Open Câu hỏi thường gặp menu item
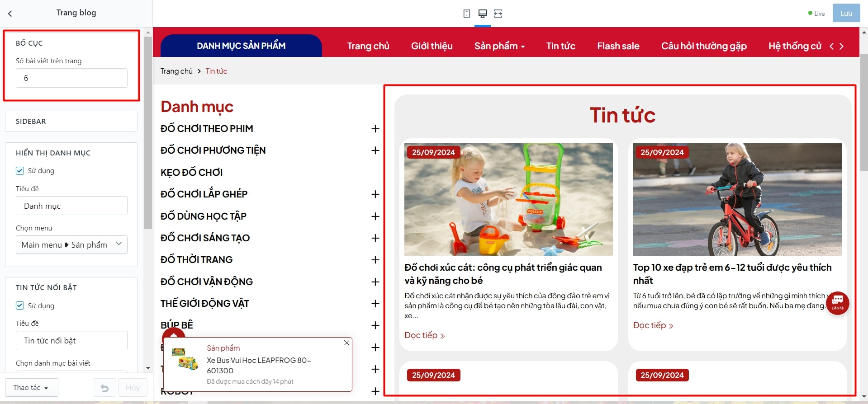The image size is (868, 404). coord(704,46)
